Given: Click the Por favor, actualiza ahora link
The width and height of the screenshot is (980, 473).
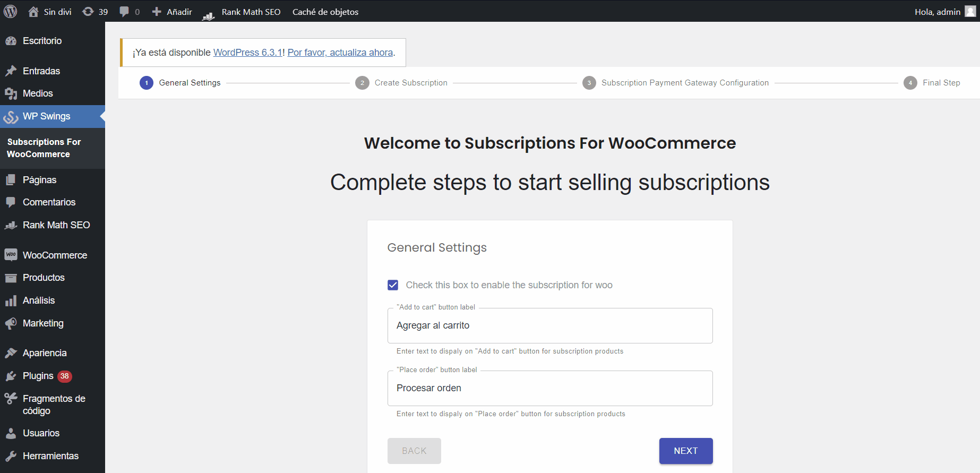Looking at the screenshot, I should tap(340, 53).
